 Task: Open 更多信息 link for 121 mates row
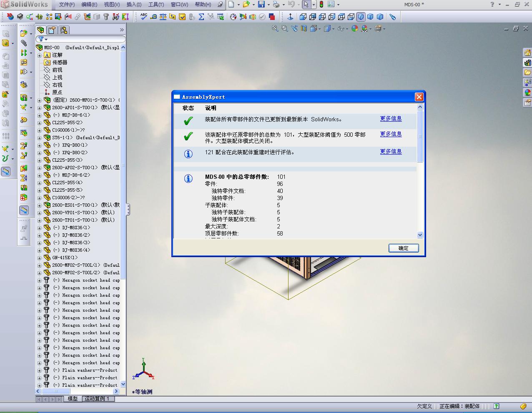click(x=391, y=152)
